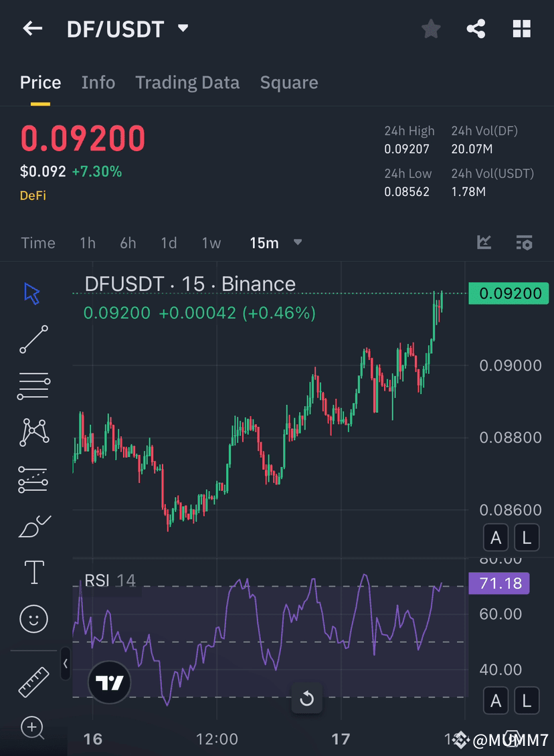Select the text annotation tool
The width and height of the screenshot is (554, 756).
point(34,572)
